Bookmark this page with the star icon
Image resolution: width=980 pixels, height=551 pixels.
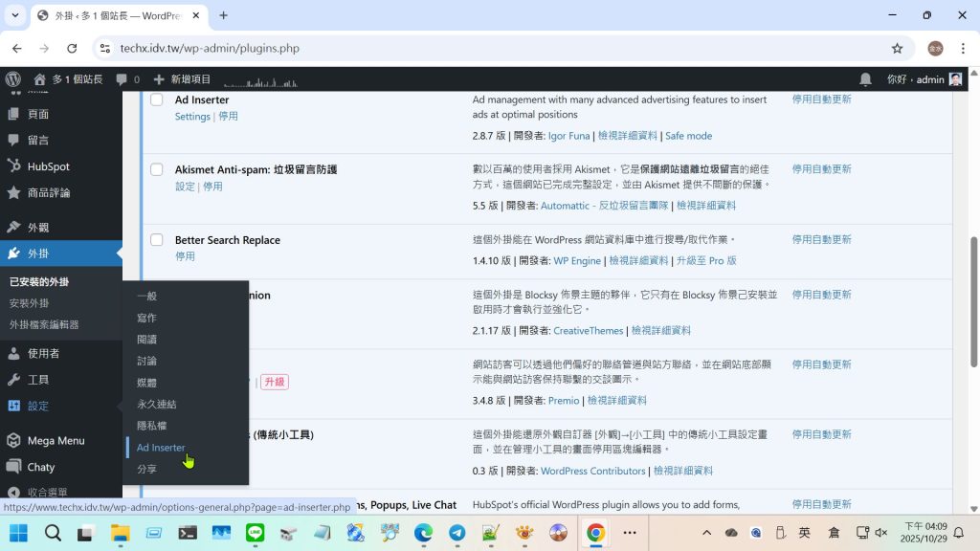(x=897, y=48)
